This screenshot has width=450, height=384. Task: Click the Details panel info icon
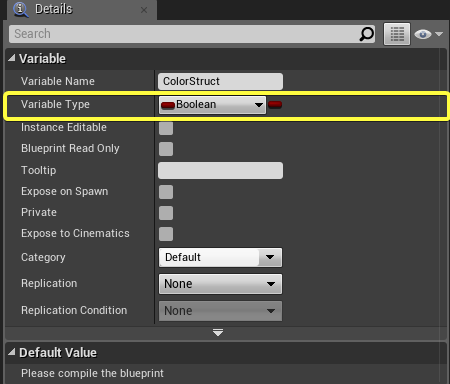[21, 9]
